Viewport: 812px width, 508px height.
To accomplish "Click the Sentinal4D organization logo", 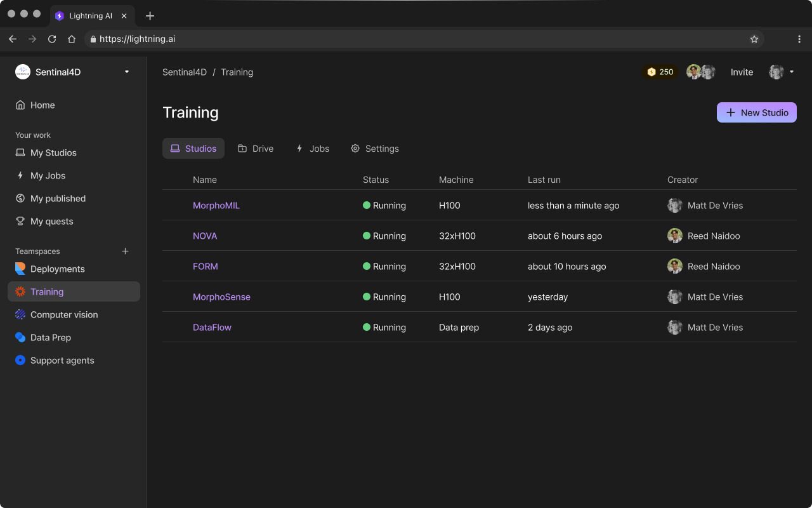I will tap(23, 72).
